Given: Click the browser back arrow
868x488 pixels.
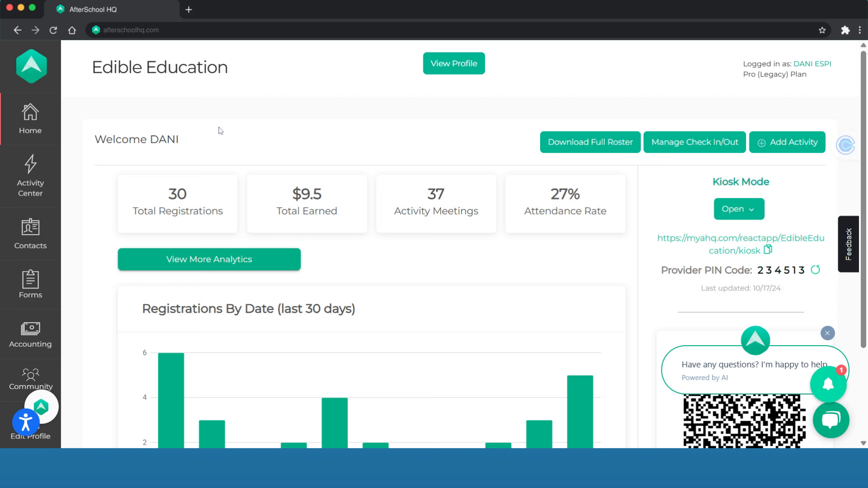Looking at the screenshot, I should tap(17, 30).
